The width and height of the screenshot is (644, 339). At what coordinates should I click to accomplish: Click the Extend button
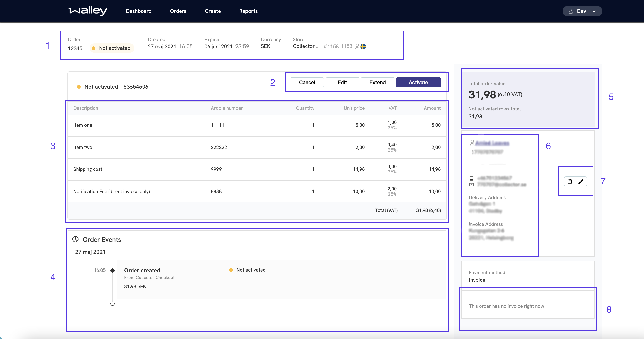[x=377, y=82]
